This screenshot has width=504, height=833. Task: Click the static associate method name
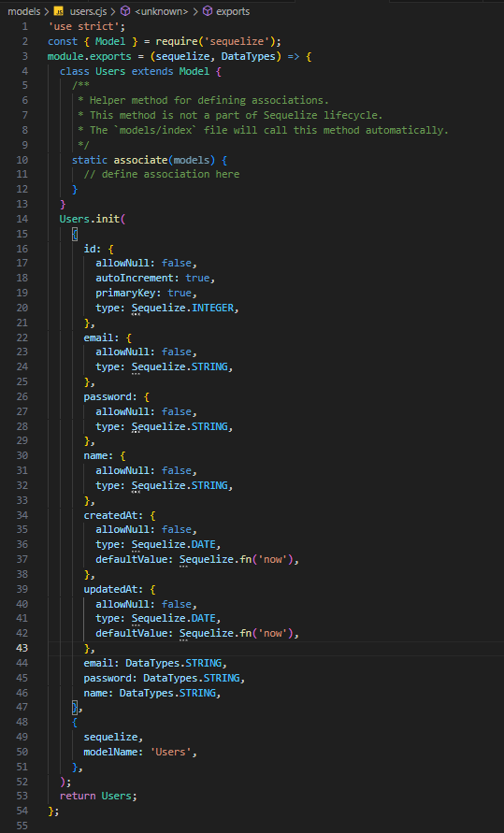click(x=141, y=160)
